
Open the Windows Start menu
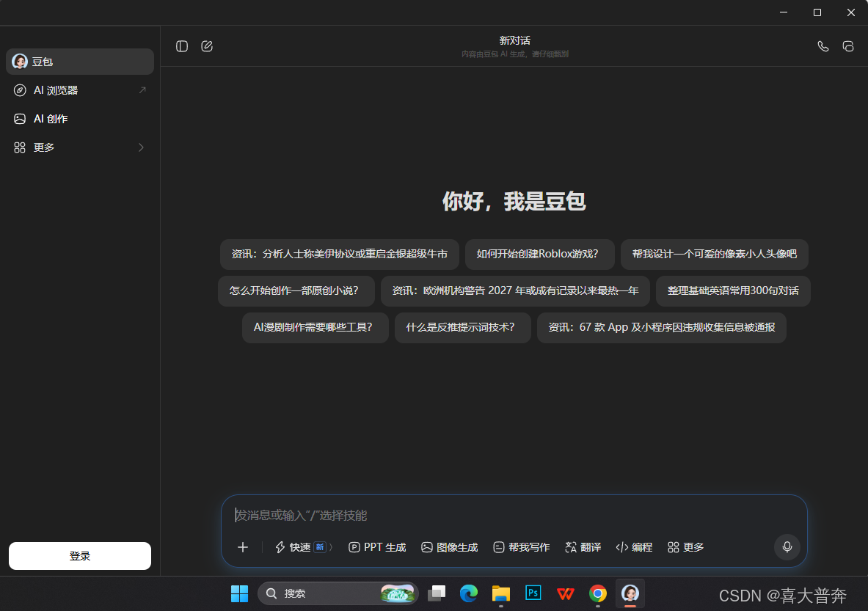[x=240, y=593]
